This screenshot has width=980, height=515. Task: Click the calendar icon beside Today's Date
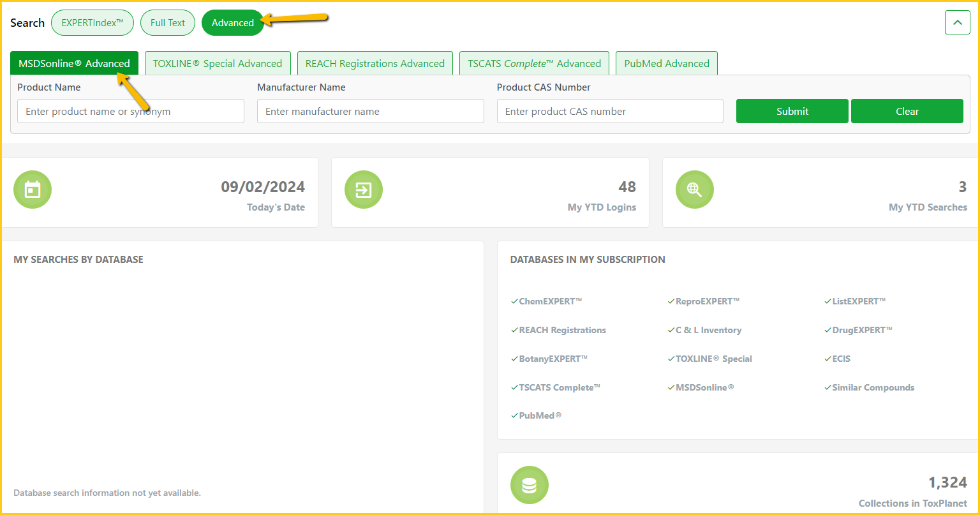pyautogui.click(x=33, y=190)
